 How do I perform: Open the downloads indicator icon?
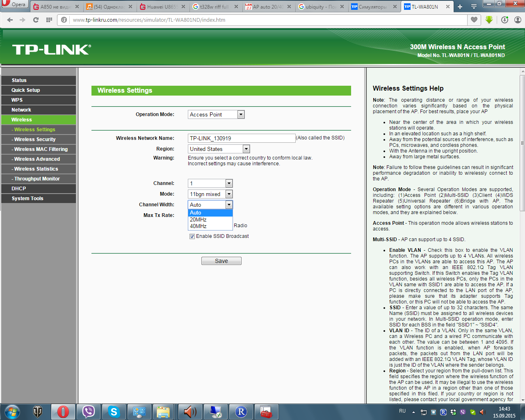pos(504,20)
